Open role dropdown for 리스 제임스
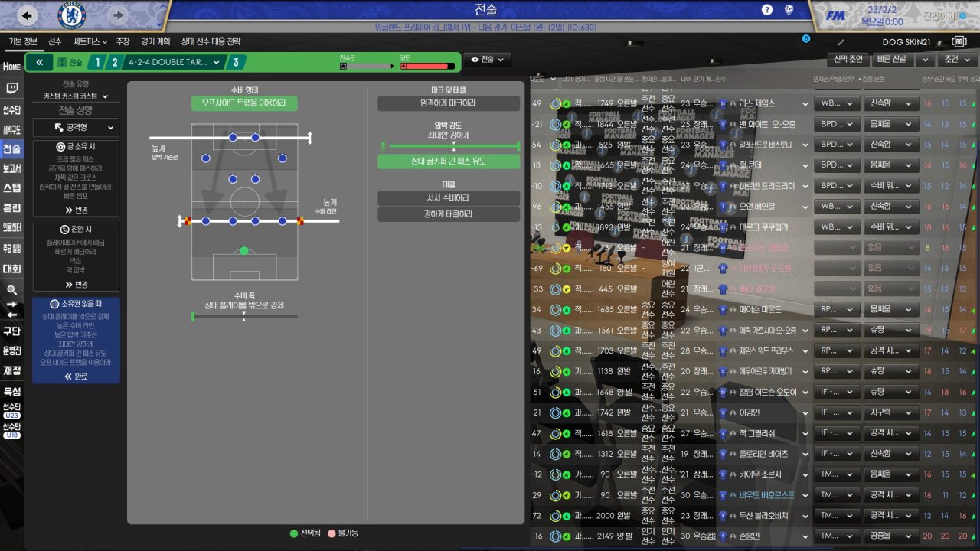 pos(837,103)
